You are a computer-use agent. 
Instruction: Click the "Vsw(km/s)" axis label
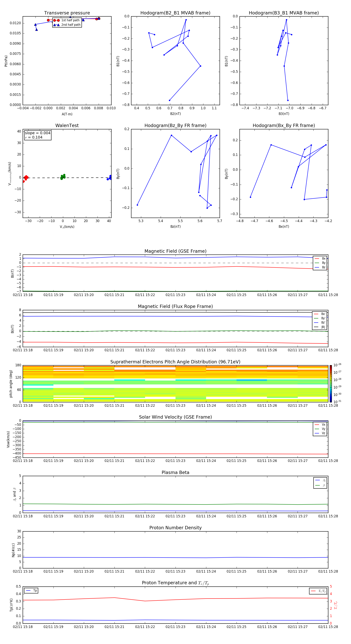point(8,439)
